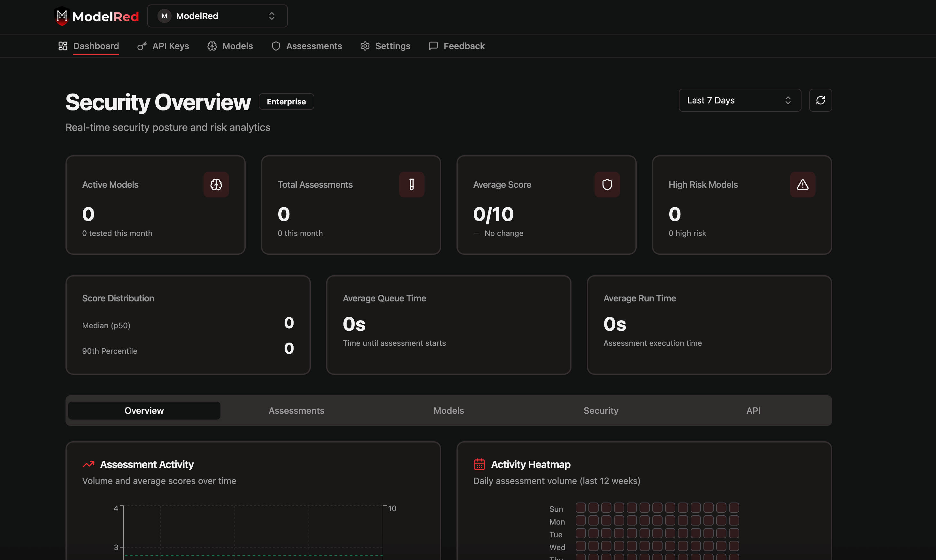This screenshot has width=936, height=560.
Task: Click the brain icon in Active Models card
Action: click(x=216, y=185)
